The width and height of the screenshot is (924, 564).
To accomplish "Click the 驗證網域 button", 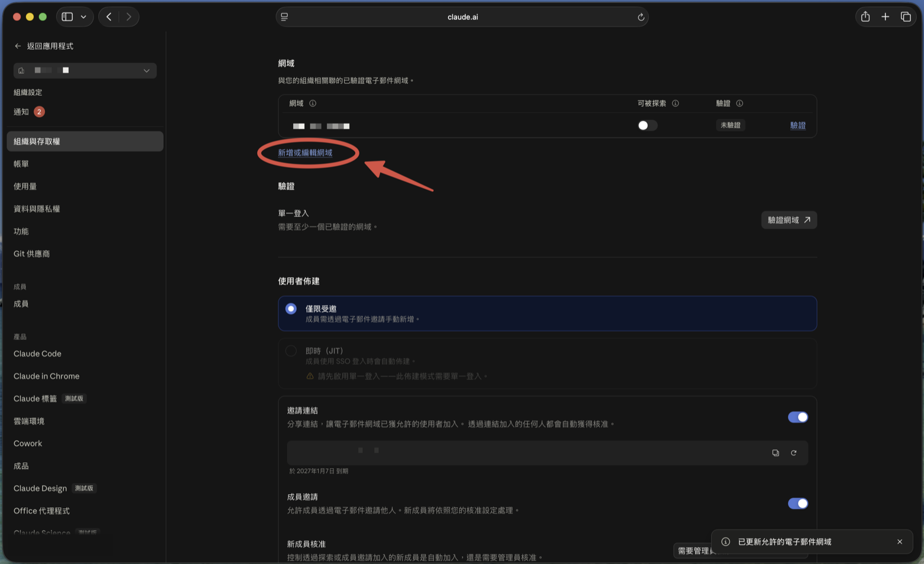I will click(x=789, y=220).
